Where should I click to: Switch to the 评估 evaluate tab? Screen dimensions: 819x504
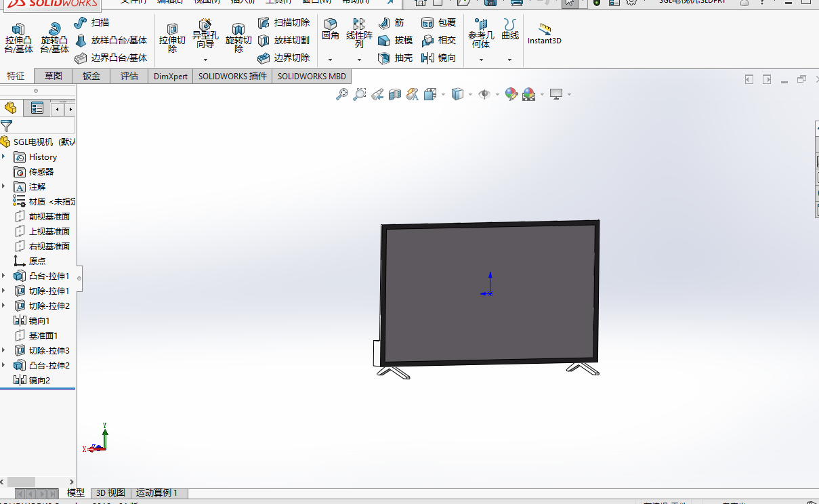[x=129, y=76]
